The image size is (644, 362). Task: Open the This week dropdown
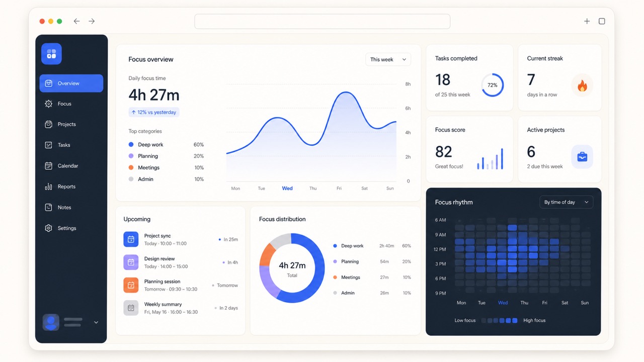388,59
